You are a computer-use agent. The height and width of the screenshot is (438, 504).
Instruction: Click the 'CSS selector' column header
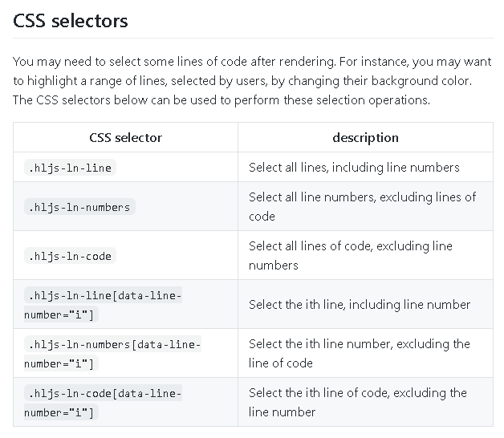126,137
